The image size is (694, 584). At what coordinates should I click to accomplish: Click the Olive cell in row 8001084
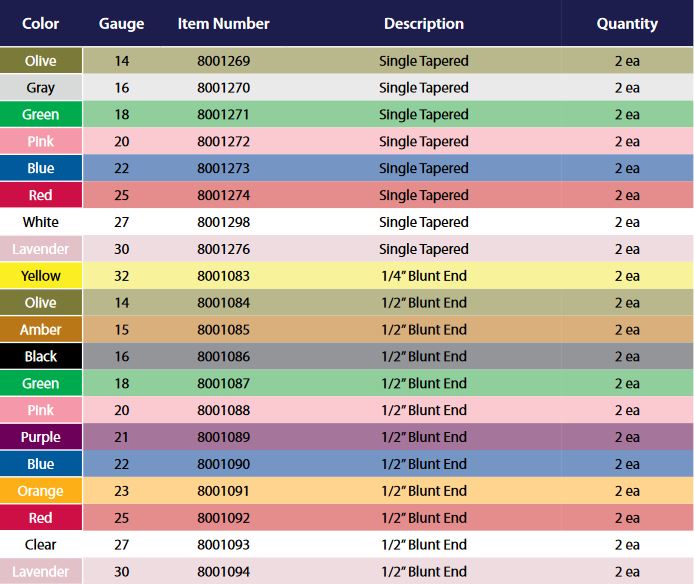coord(41,302)
